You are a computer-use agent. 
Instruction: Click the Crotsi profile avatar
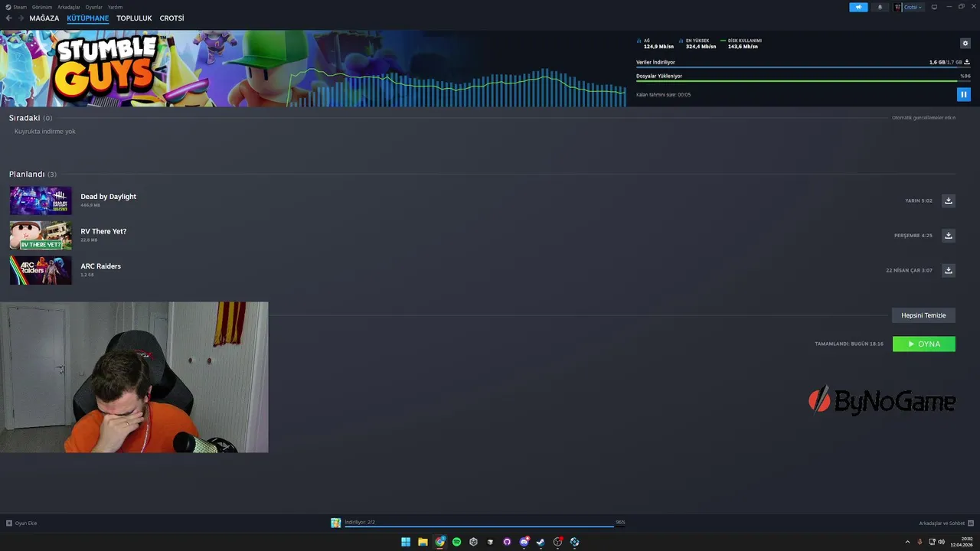click(x=898, y=7)
